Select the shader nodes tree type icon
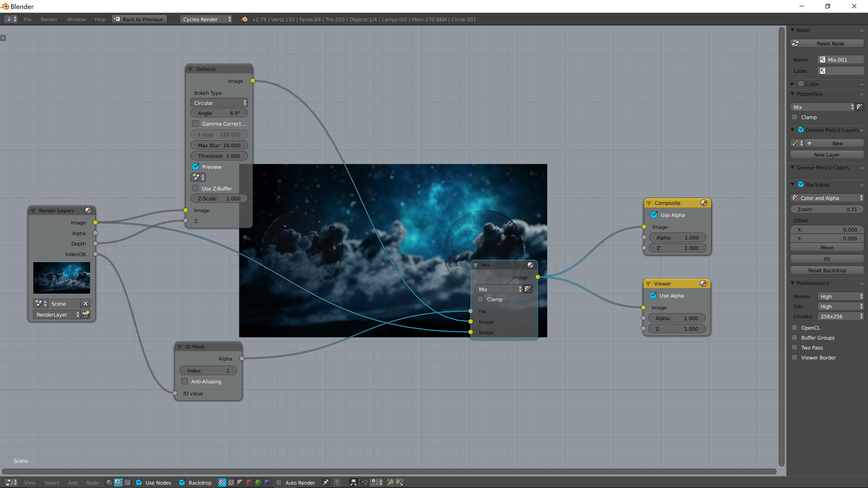 click(x=109, y=482)
